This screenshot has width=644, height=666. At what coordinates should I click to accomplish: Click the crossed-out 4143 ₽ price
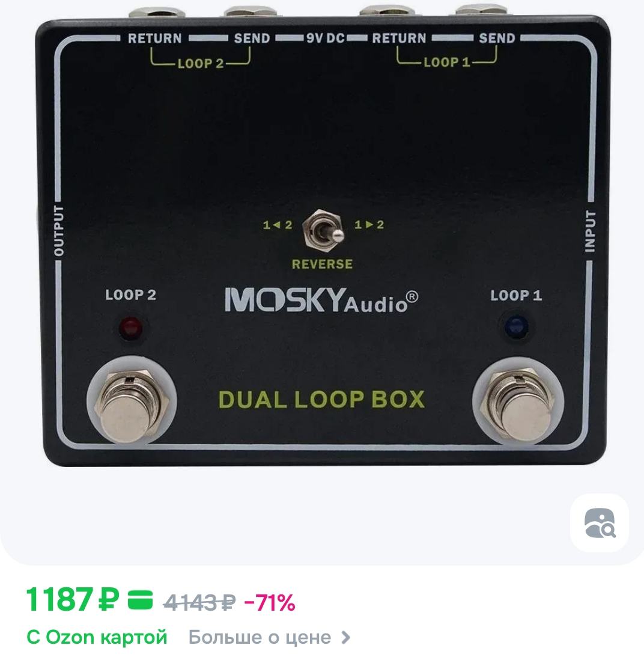tap(199, 602)
